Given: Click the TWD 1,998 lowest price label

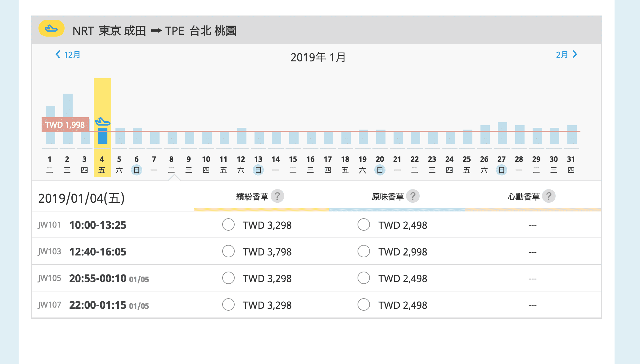Looking at the screenshot, I should [x=65, y=125].
